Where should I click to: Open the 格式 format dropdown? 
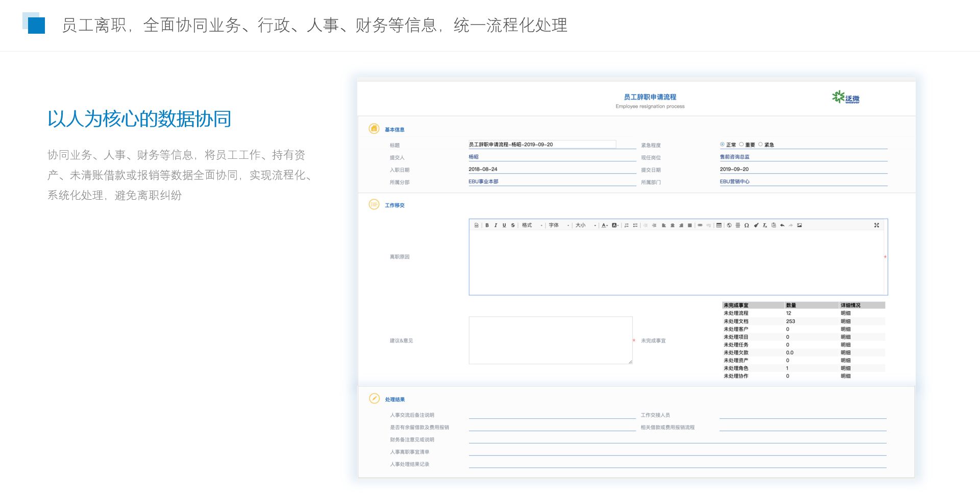pyautogui.click(x=532, y=225)
